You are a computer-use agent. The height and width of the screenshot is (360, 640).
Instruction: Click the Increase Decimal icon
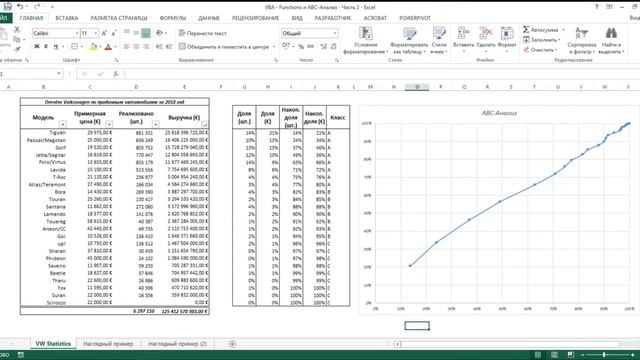tap(324, 47)
